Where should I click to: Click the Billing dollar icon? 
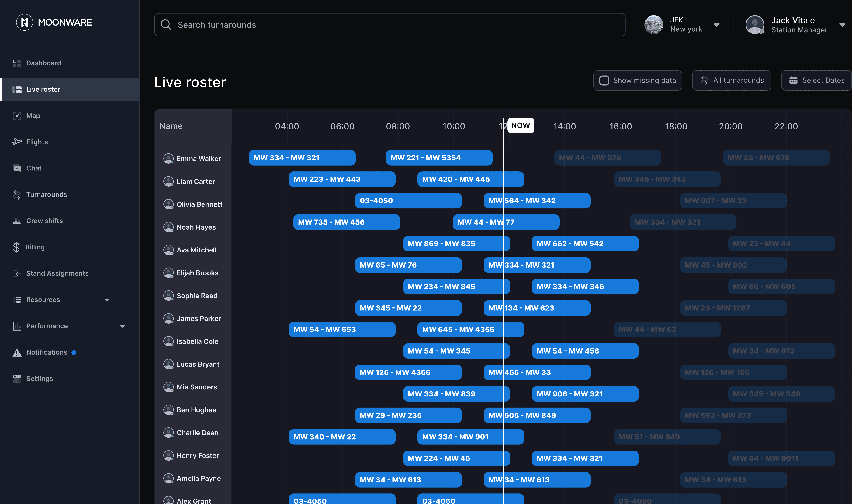click(x=16, y=247)
